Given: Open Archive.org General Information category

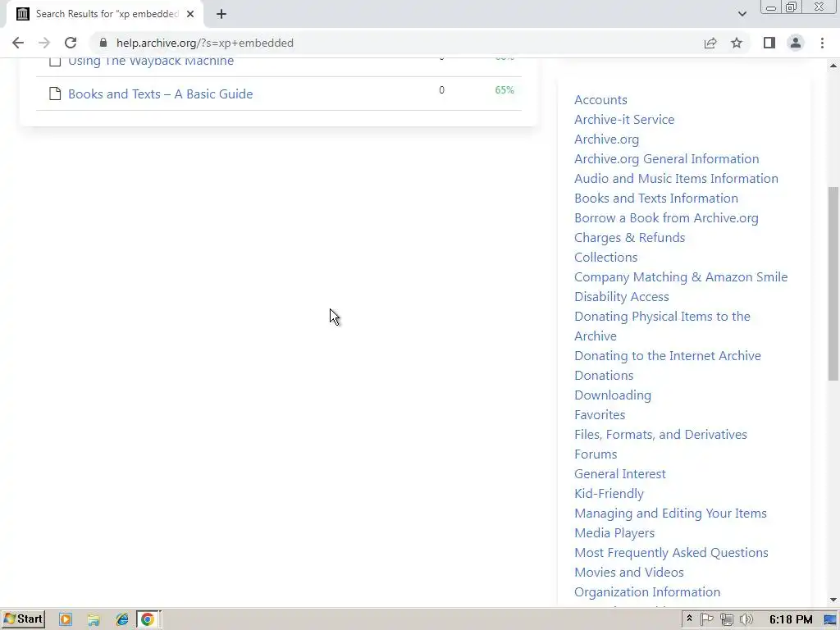Looking at the screenshot, I should (x=666, y=159).
